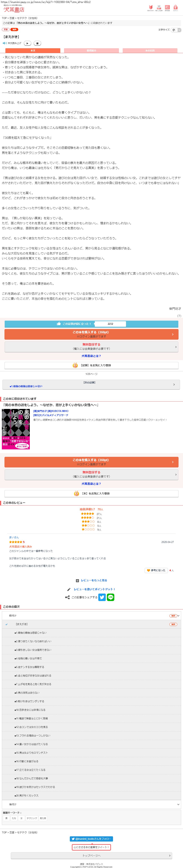Image resolution: width=183 pixels, height=868 pixels.
Task: Click the book cover thumbnail
Action: [x=16, y=429]
